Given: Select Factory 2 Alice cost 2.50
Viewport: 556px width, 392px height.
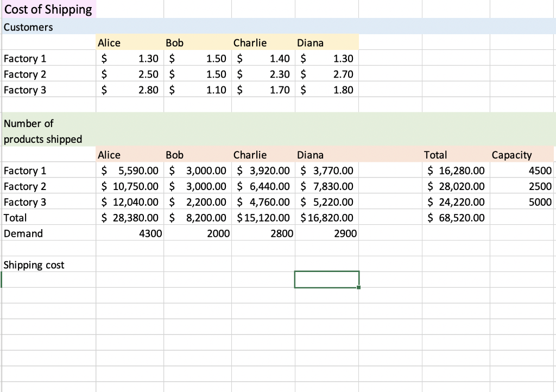Looking at the screenshot, I should point(130,73).
